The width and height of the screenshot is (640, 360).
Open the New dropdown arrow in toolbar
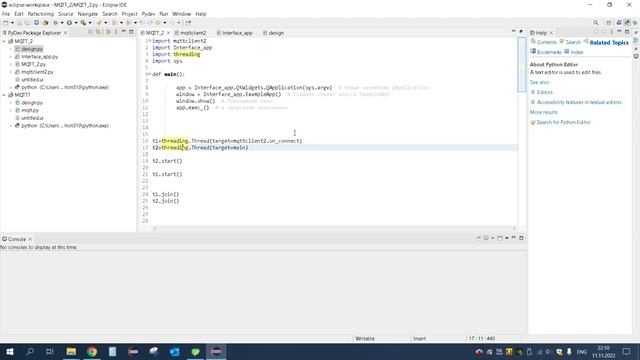(x=12, y=23)
